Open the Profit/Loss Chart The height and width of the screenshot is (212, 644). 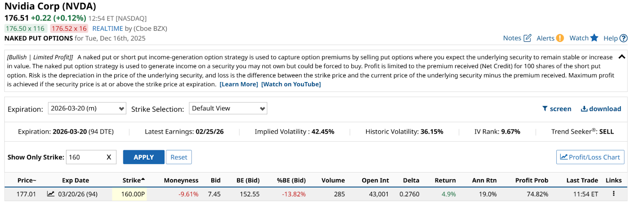pyautogui.click(x=590, y=157)
